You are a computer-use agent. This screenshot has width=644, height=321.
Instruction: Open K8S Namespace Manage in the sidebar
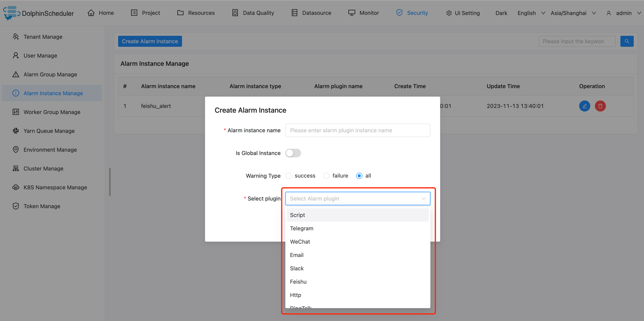[x=55, y=188]
